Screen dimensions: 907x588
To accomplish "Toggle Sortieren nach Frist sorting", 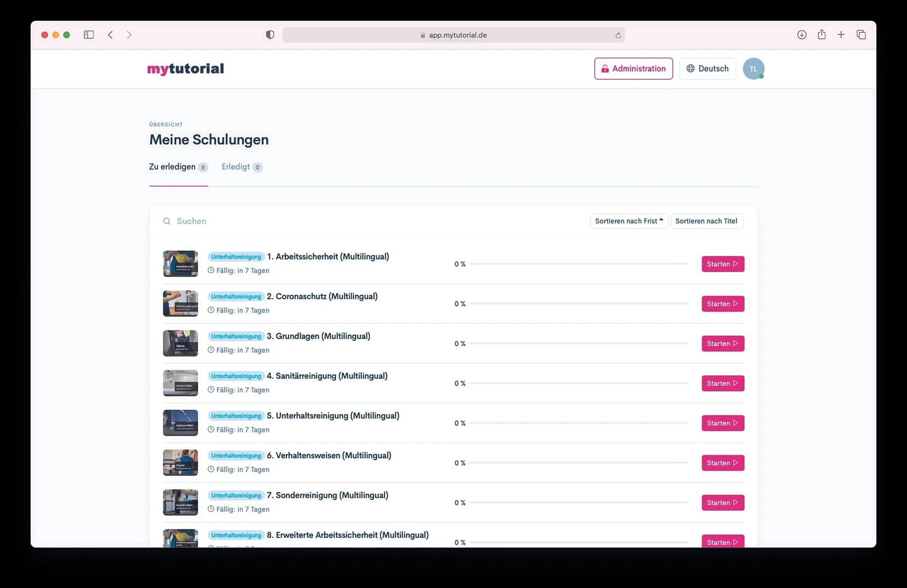I will (628, 221).
